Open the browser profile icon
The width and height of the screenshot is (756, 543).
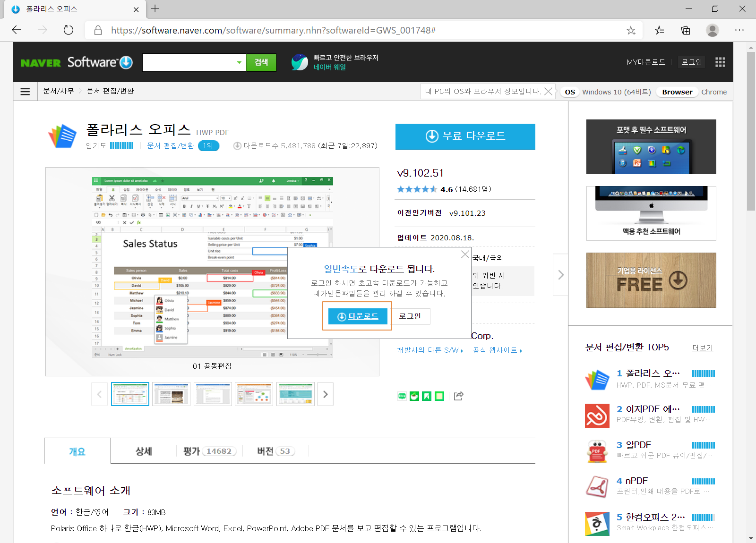coord(713,30)
